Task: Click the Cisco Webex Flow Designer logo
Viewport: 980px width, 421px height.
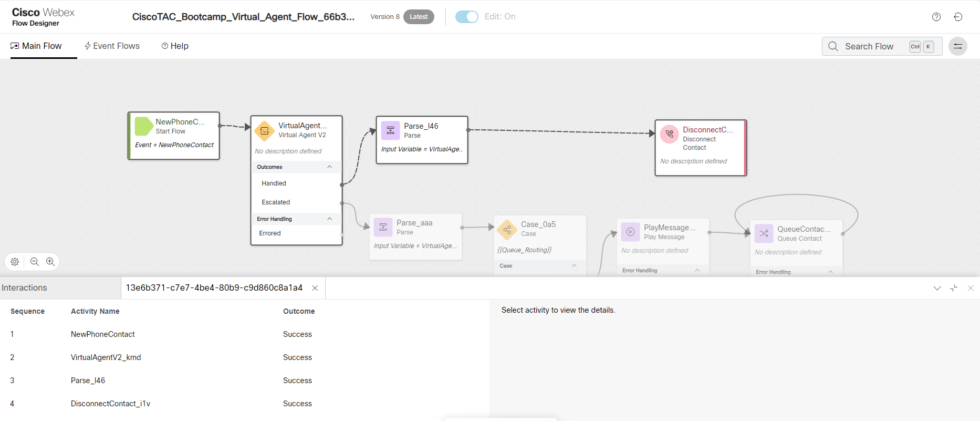Action: pos(43,17)
